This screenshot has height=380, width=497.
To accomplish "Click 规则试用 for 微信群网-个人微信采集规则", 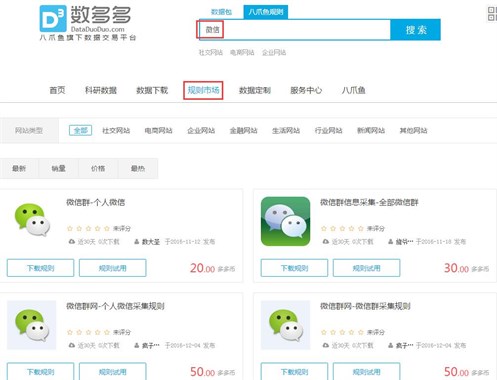I will [113, 371].
